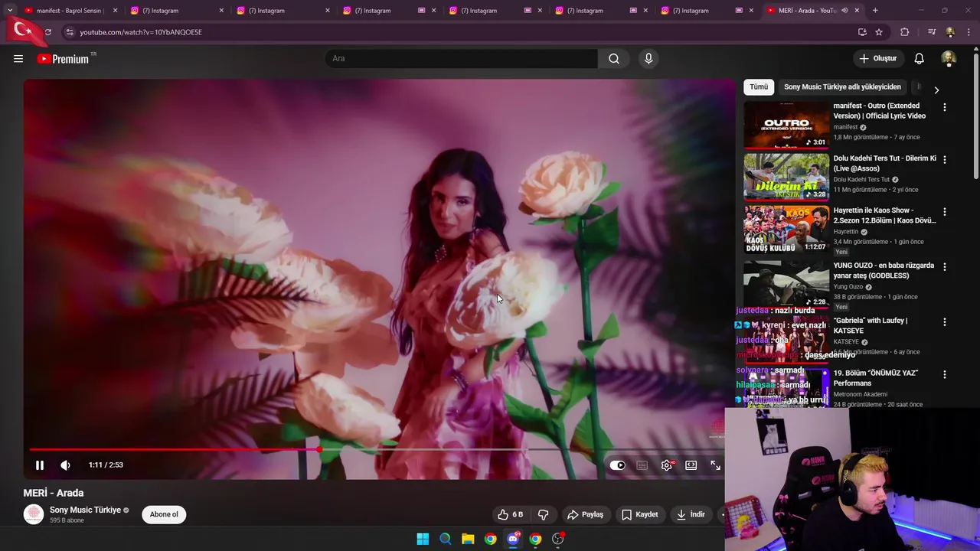Open the Oluştur create button
The height and width of the screenshot is (551, 980).
click(877, 59)
